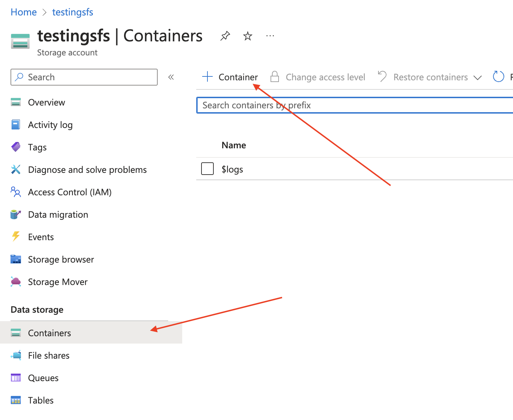
Task: Tick the checkbox for $logs container
Action: coord(207,168)
